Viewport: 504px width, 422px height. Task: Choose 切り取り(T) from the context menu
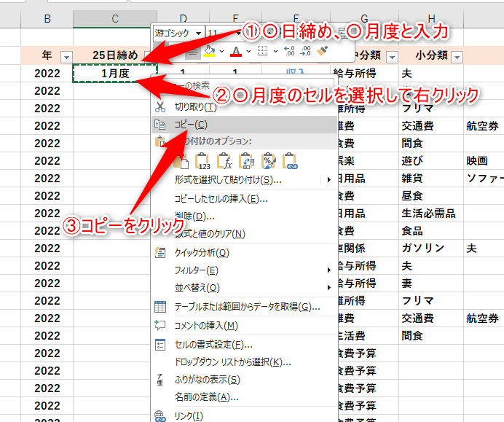[244, 107]
